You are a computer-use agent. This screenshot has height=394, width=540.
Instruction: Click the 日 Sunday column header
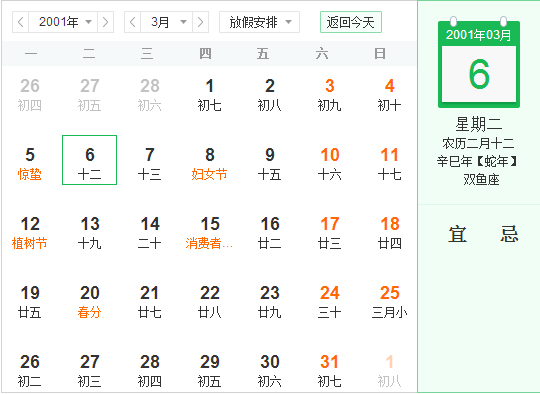click(380, 54)
